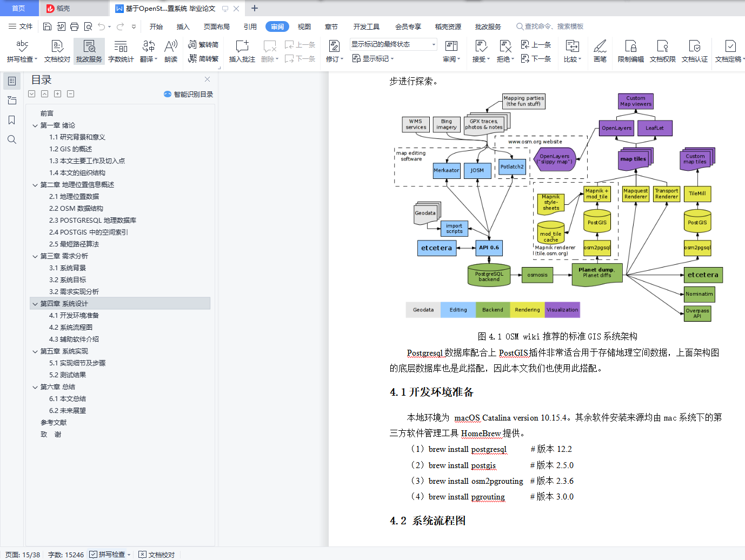Close the 目录 outline panel
This screenshot has width=745, height=560.
click(x=207, y=79)
